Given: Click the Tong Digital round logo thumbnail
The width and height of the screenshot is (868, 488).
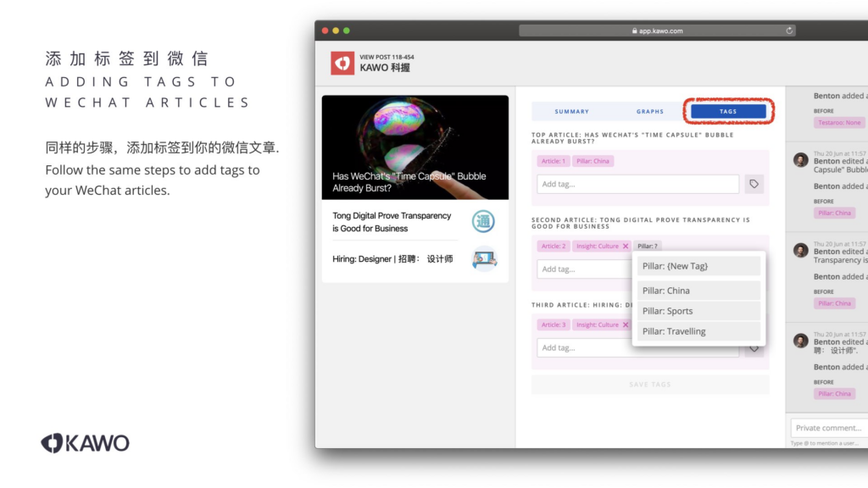Looking at the screenshot, I should pyautogui.click(x=483, y=222).
